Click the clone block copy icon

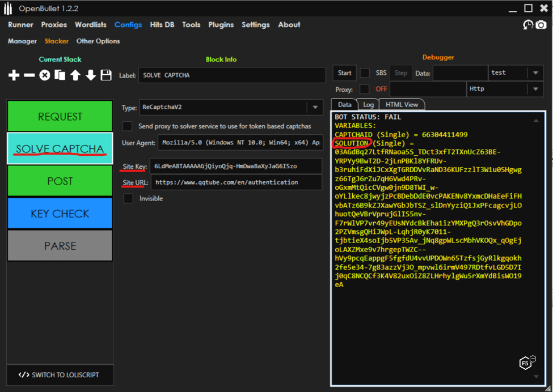point(60,75)
